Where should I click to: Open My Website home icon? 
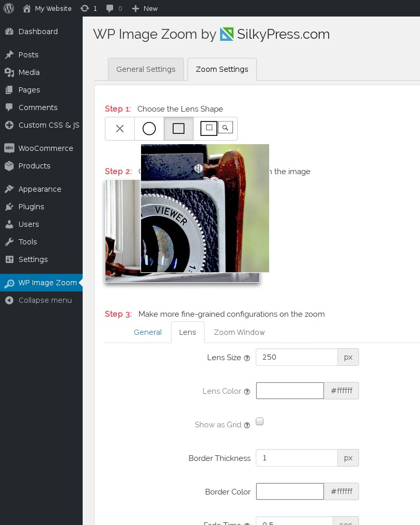27,8
